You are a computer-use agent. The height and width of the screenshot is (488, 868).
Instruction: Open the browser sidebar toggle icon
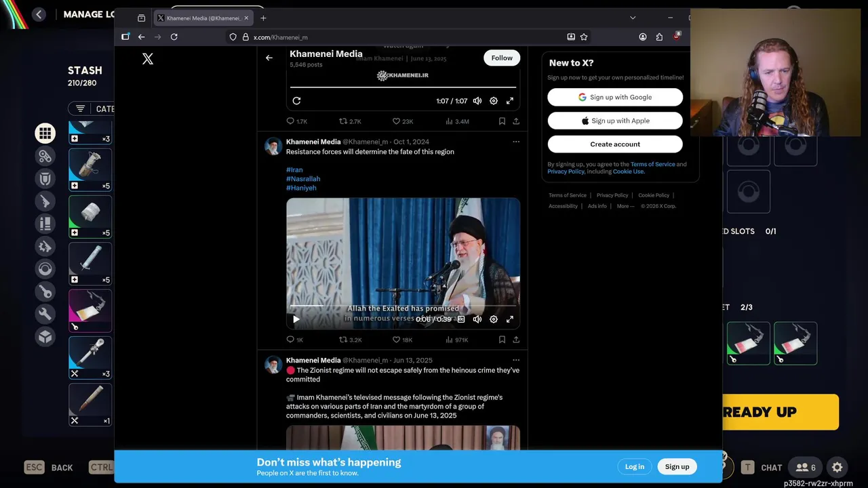(125, 37)
